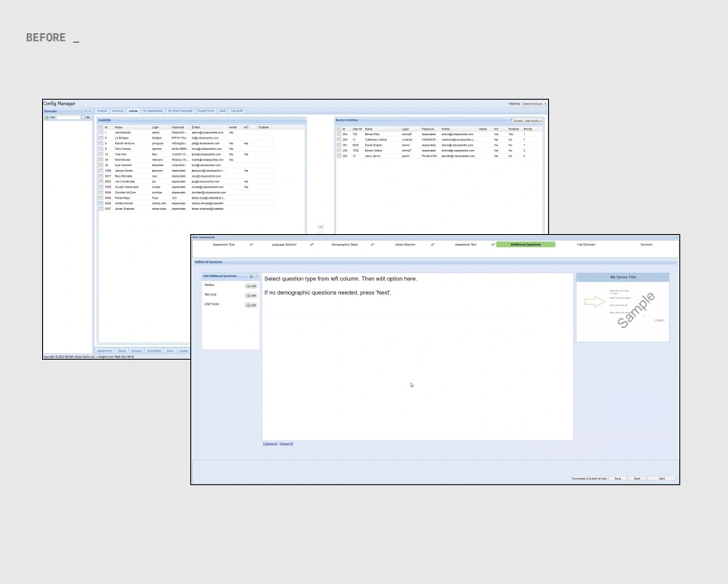Open the Domains bottom tab

coord(137,351)
